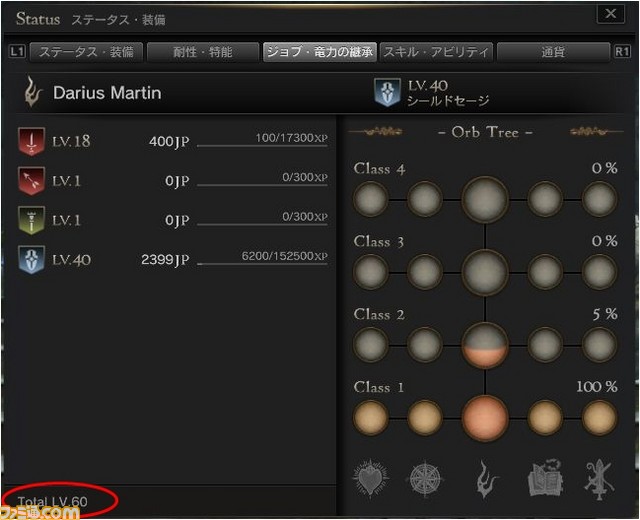This screenshot has width=640, height=520.
Task: Click the Class 1 label
Action: (379, 387)
